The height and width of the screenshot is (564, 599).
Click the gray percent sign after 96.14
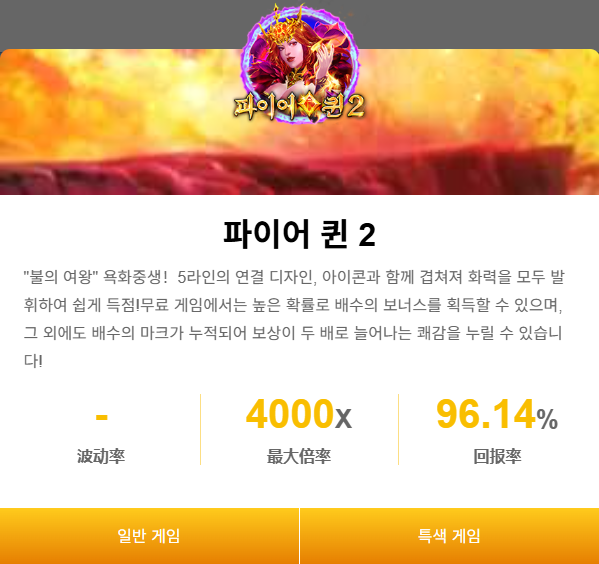click(547, 419)
